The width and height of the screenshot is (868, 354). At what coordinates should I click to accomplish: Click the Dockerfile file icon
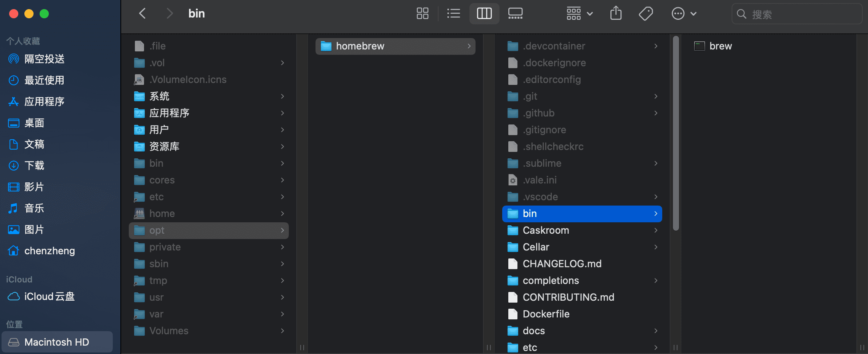pos(513,314)
